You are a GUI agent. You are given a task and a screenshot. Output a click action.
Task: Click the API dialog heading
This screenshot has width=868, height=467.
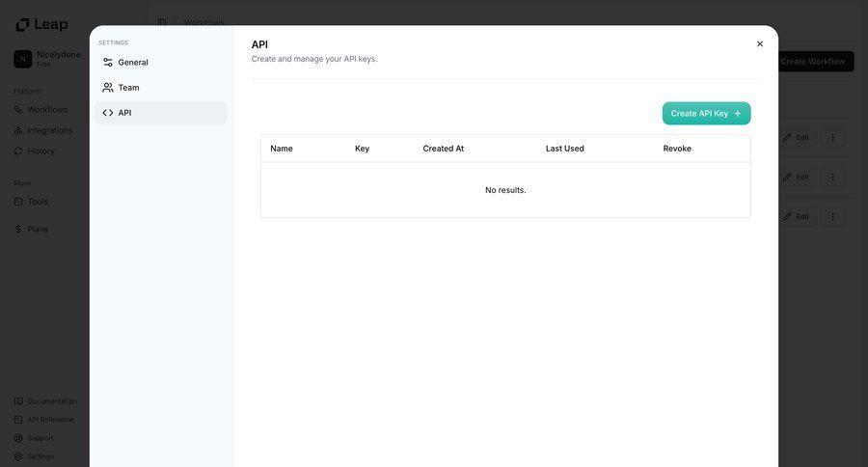pos(259,44)
